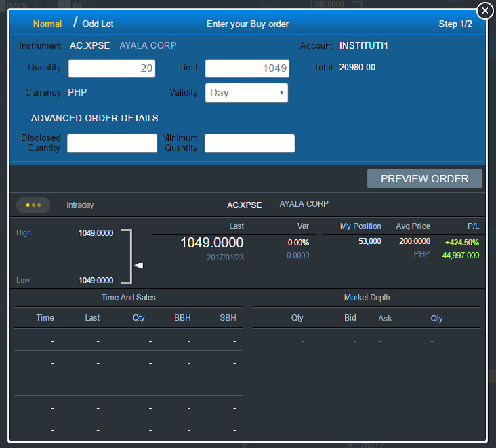Click the Disclosed Quantity field
This screenshot has width=496, height=448.
click(x=112, y=143)
